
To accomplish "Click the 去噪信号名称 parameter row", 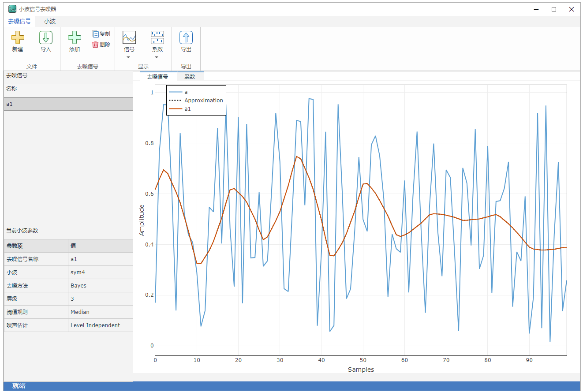I will [68, 259].
